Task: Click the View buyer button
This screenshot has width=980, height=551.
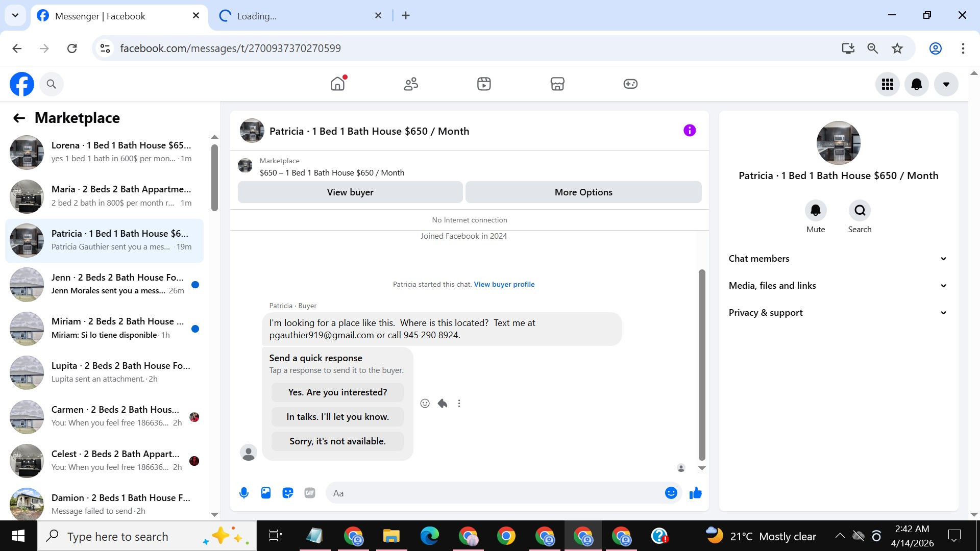Action: click(350, 192)
